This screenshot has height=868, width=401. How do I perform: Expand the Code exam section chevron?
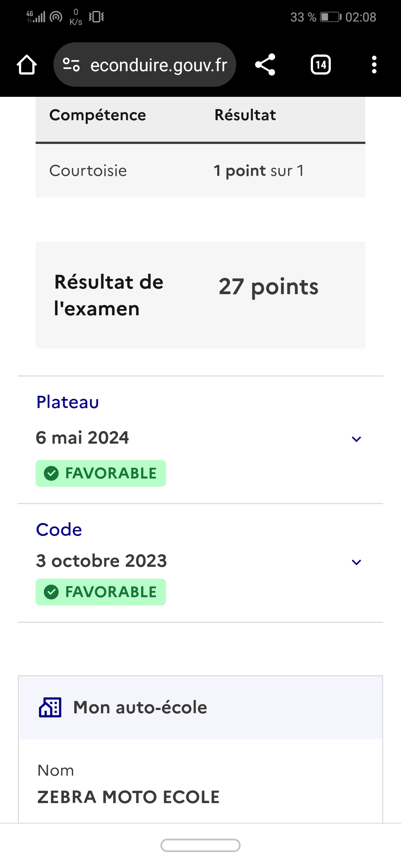[x=356, y=562]
